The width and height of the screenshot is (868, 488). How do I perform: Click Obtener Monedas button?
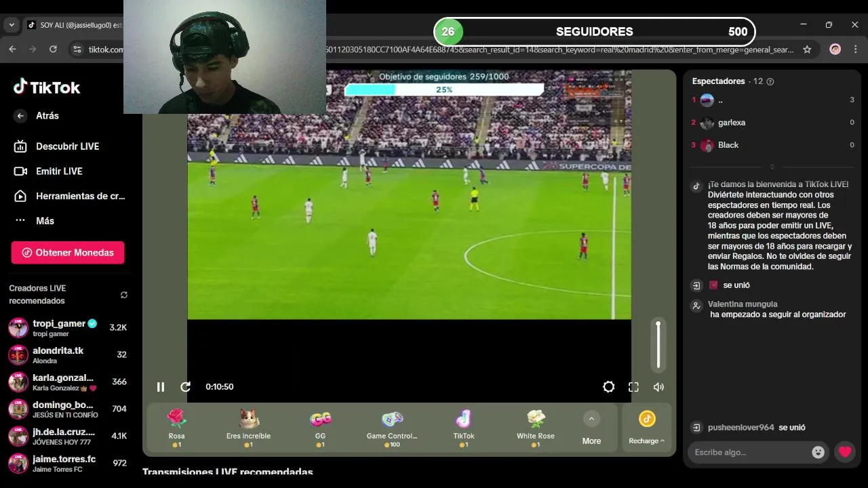click(68, 252)
